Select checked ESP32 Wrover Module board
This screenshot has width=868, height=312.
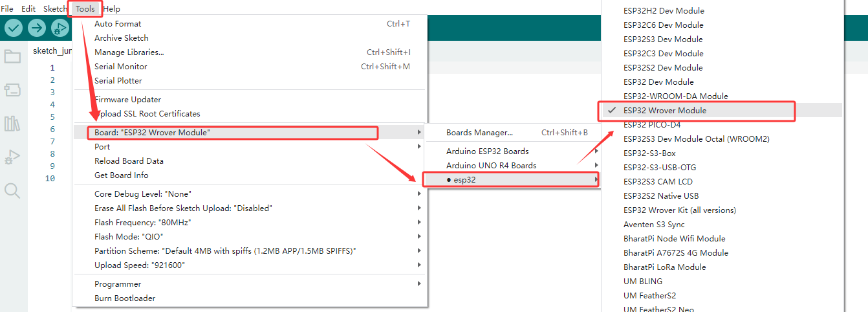[x=722, y=111]
